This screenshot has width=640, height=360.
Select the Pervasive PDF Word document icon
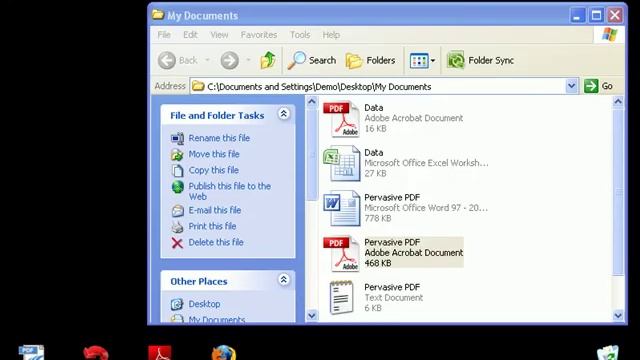point(342,209)
